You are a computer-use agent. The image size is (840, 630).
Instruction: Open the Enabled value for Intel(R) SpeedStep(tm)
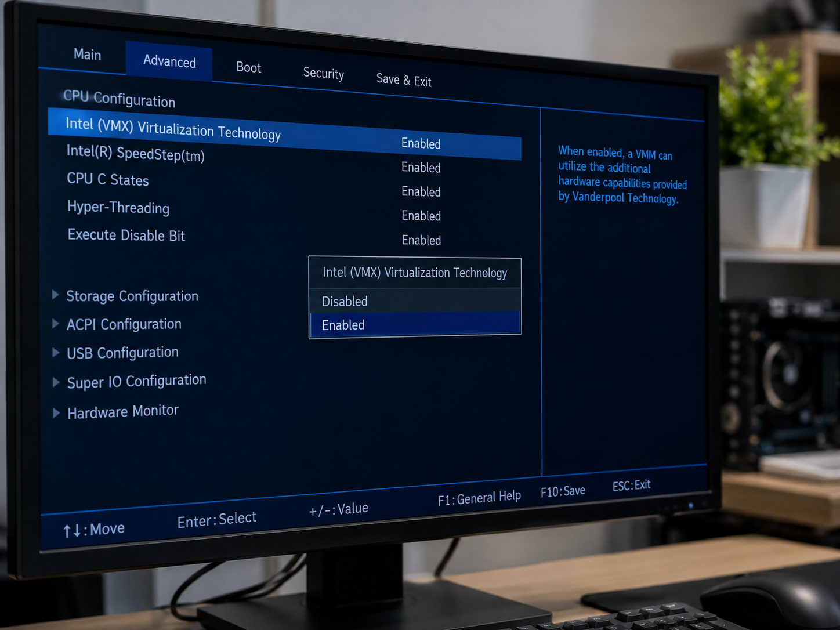[421, 168]
